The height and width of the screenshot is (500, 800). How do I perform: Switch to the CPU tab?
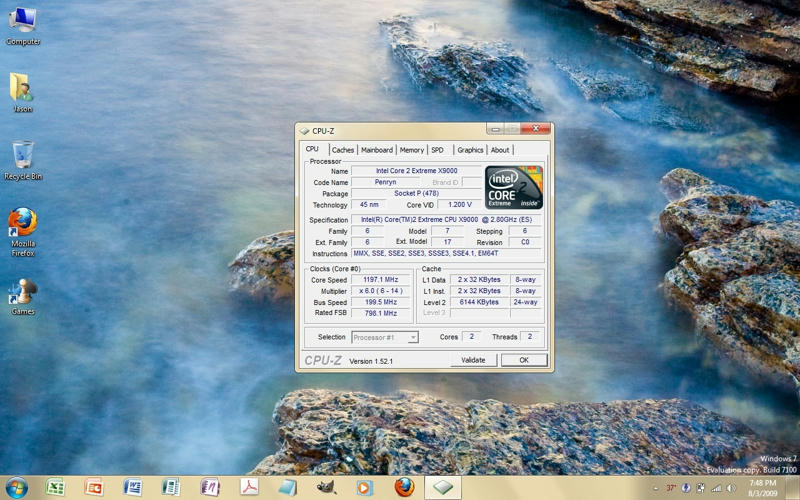(312, 149)
